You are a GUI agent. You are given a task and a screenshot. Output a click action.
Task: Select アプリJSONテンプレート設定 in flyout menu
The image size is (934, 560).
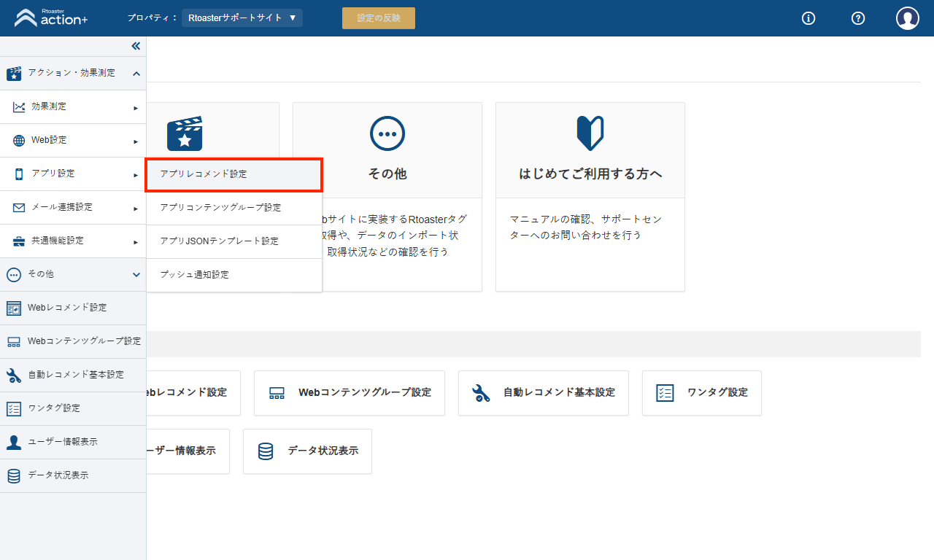coord(234,241)
